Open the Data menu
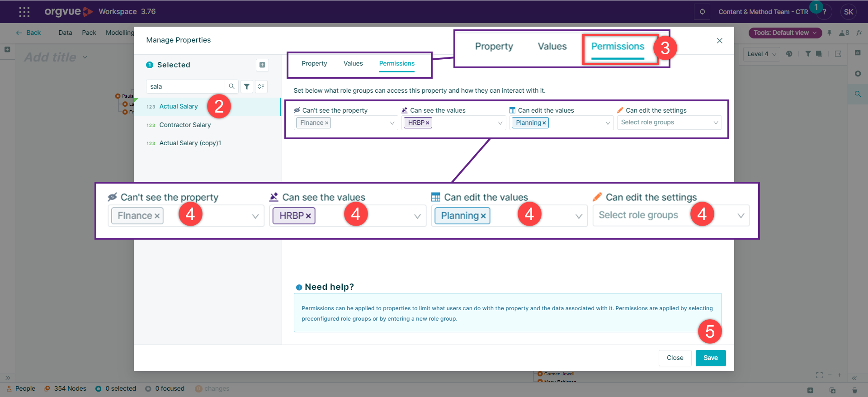 pyautogui.click(x=65, y=33)
